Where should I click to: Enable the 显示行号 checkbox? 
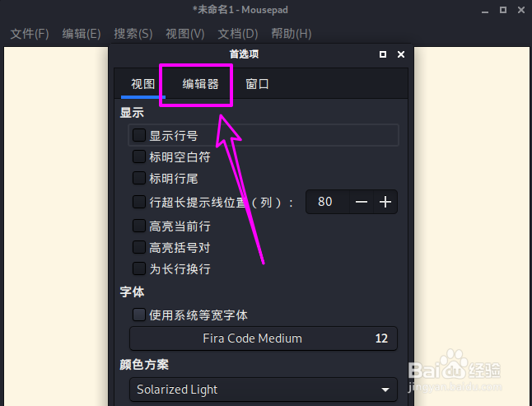[139, 135]
